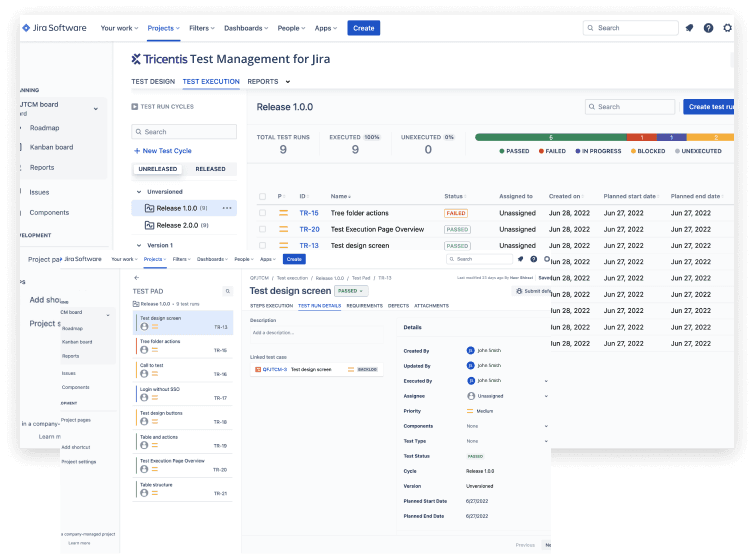754x554 pixels.
Task: Click the John Smith avatar beside Created By
Action: [x=471, y=350]
